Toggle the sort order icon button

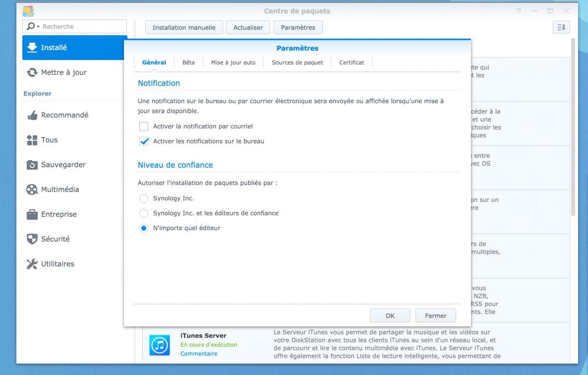(561, 28)
